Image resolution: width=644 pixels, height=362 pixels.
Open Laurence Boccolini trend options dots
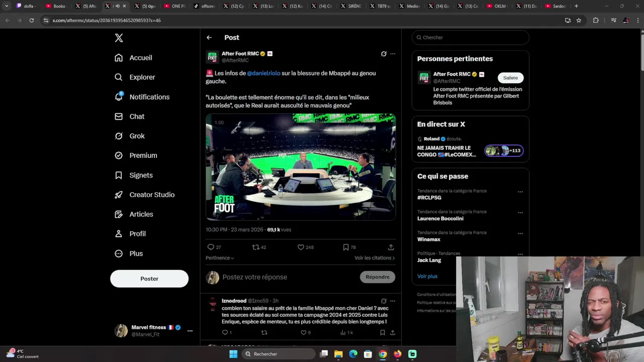pos(520,213)
